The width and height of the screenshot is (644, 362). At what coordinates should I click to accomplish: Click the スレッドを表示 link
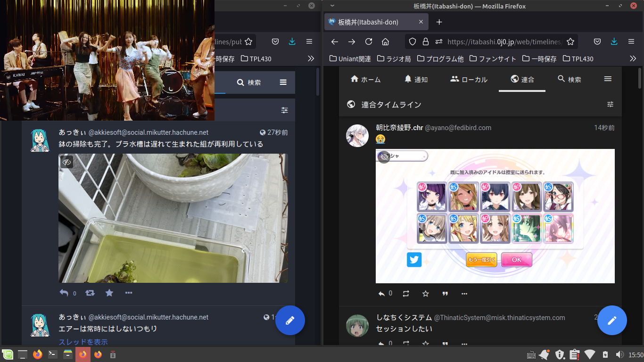tap(83, 342)
